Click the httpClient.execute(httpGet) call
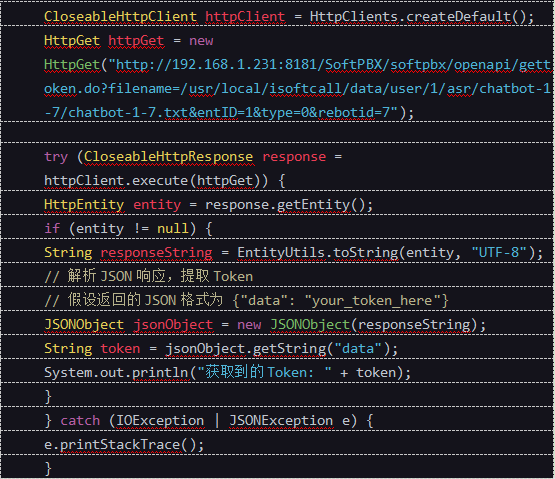This screenshot has width=555, height=479. tap(156, 181)
